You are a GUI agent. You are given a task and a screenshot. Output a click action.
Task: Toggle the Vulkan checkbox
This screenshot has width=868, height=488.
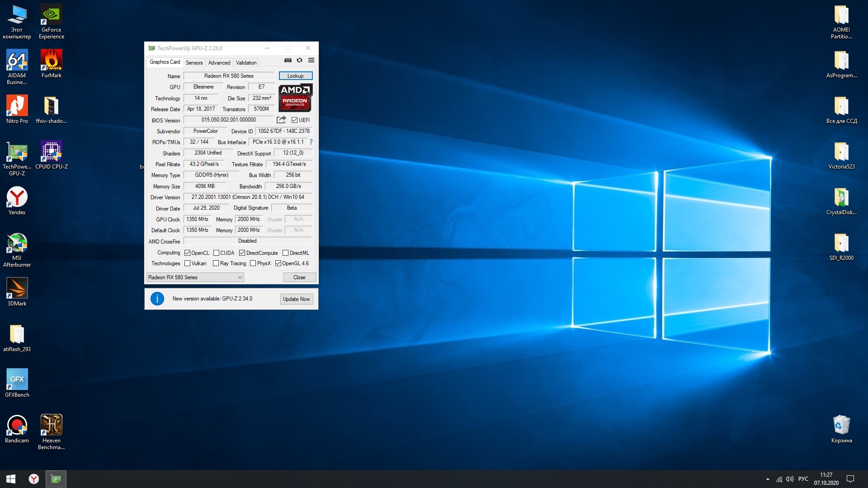pos(187,263)
